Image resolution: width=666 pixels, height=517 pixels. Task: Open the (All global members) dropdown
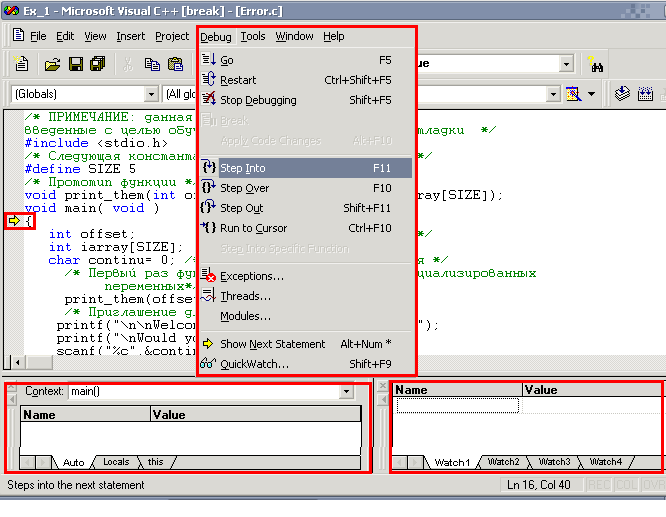point(180,94)
